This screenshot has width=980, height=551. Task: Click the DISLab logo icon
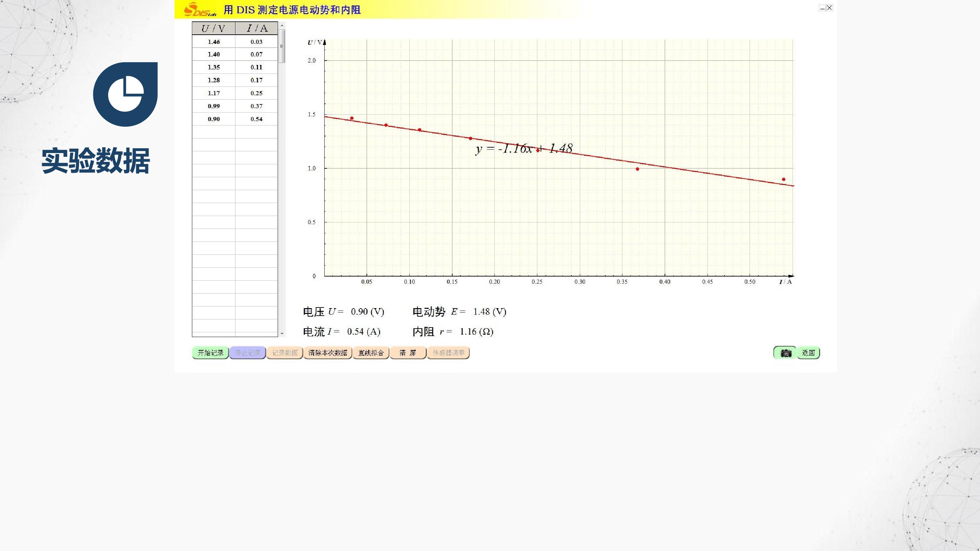tap(199, 10)
